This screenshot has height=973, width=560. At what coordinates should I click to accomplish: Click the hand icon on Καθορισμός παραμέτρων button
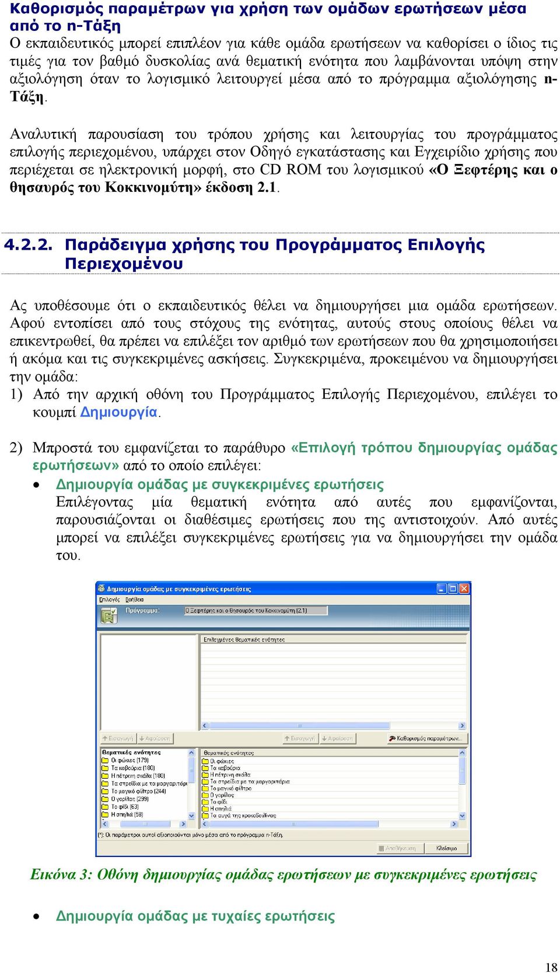pyautogui.click(x=392, y=738)
